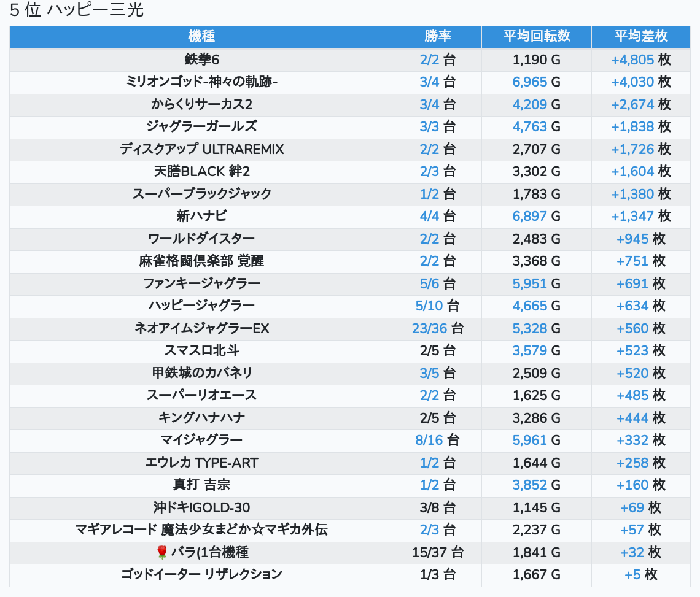Select the 鉄拳6 machine name
Image resolution: width=700 pixels, height=597 pixels.
click(201, 60)
